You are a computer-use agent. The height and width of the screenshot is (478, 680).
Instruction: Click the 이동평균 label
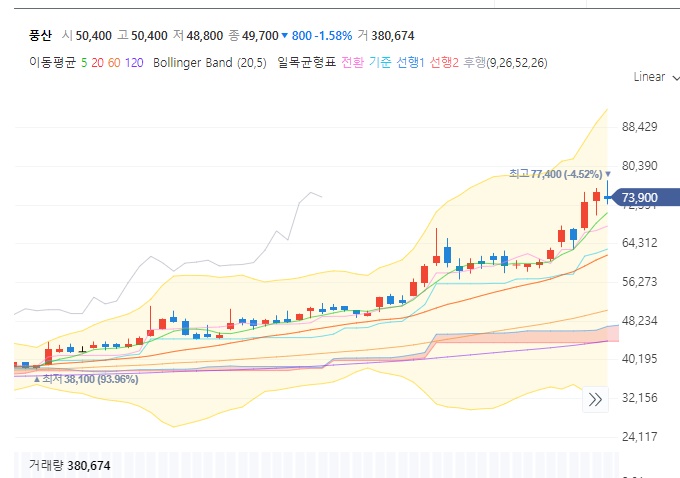point(52,62)
